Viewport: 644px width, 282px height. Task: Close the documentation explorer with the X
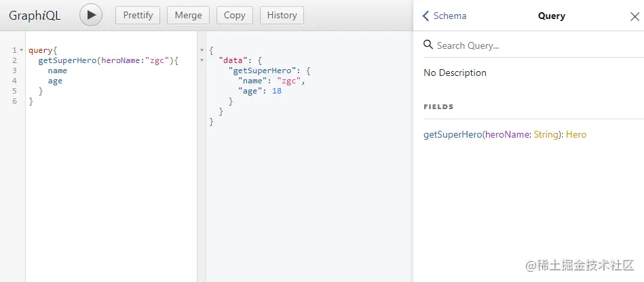(x=634, y=16)
